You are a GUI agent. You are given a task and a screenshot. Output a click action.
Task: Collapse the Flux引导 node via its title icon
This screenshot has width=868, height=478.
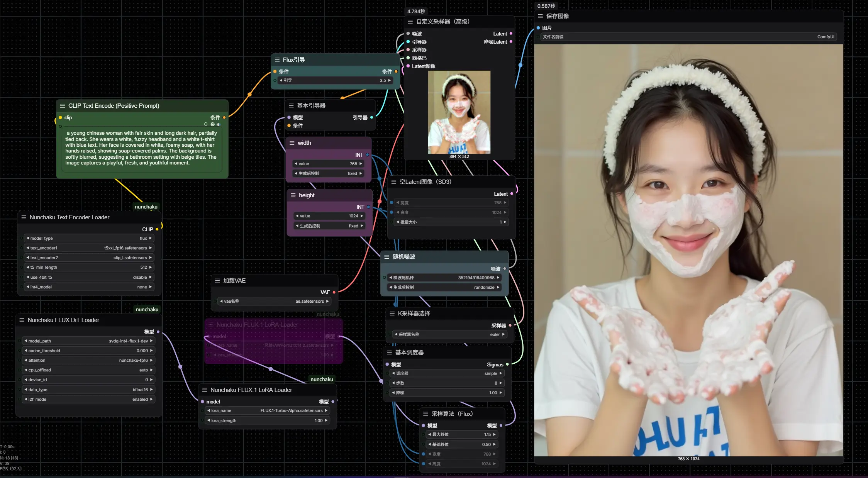[277, 60]
